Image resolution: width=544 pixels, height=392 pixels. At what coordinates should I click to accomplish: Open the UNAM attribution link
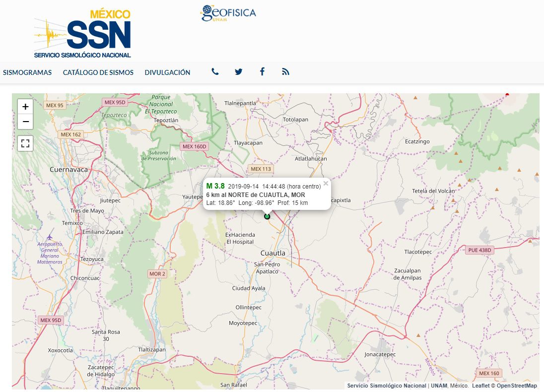[x=439, y=386]
